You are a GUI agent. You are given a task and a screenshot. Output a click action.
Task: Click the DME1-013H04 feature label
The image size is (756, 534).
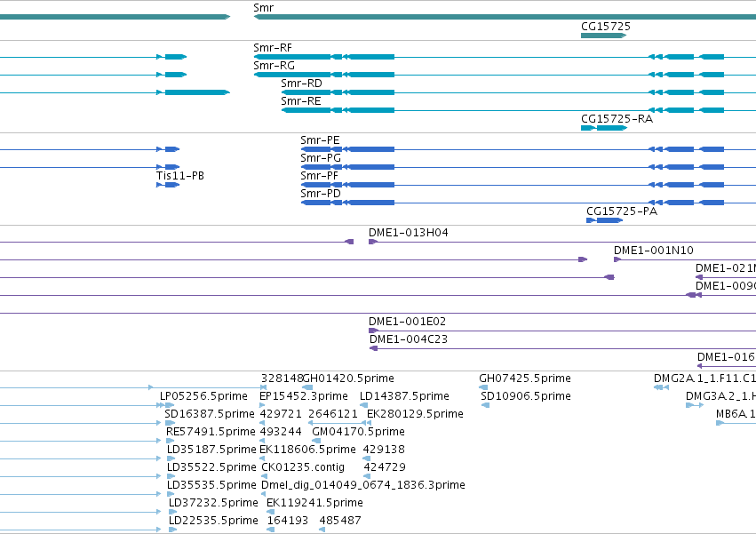(x=409, y=233)
